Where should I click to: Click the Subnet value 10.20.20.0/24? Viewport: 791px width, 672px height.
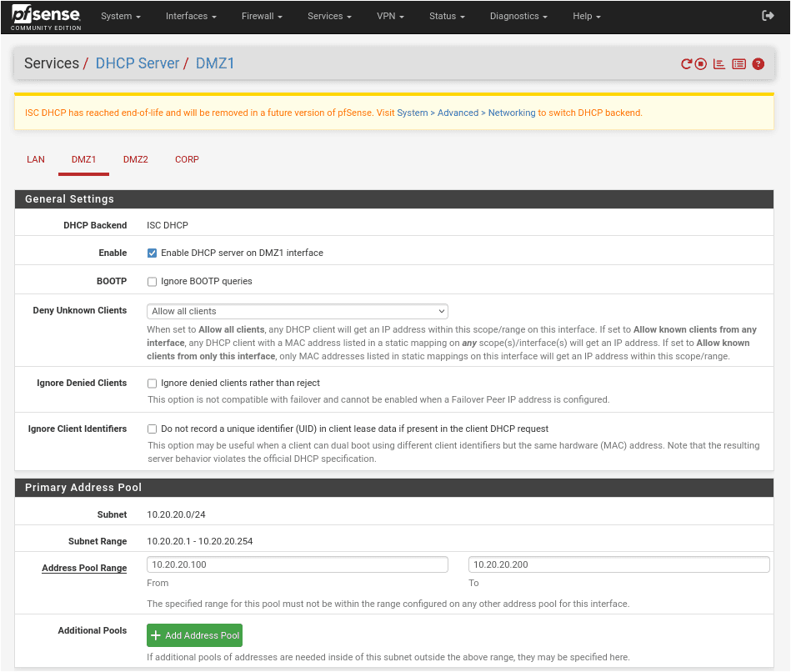coord(176,514)
